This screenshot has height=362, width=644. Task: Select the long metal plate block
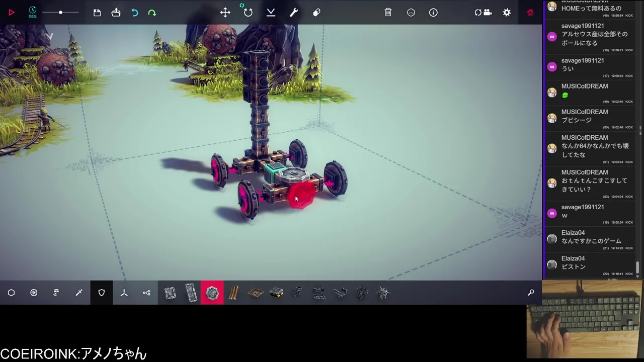tap(191, 293)
